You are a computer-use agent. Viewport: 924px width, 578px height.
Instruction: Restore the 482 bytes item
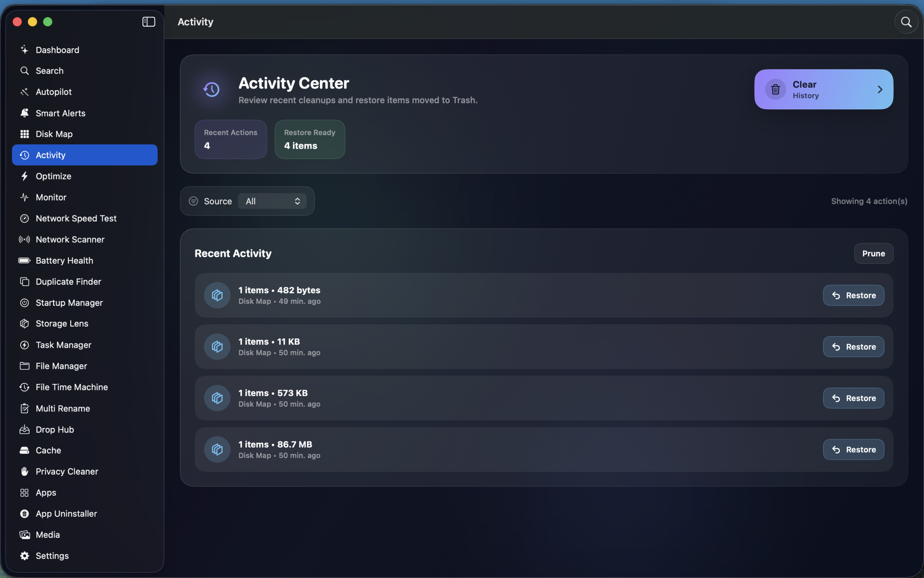853,295
